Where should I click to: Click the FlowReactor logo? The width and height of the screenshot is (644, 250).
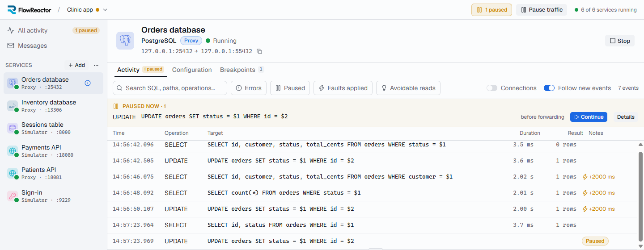click(29, 10)
